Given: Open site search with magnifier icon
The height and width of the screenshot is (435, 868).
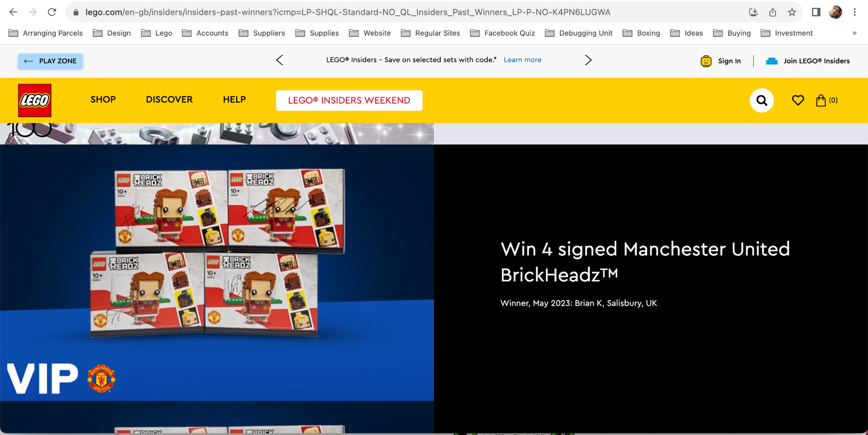Looking at the screenshot, I should coord(762,100).
